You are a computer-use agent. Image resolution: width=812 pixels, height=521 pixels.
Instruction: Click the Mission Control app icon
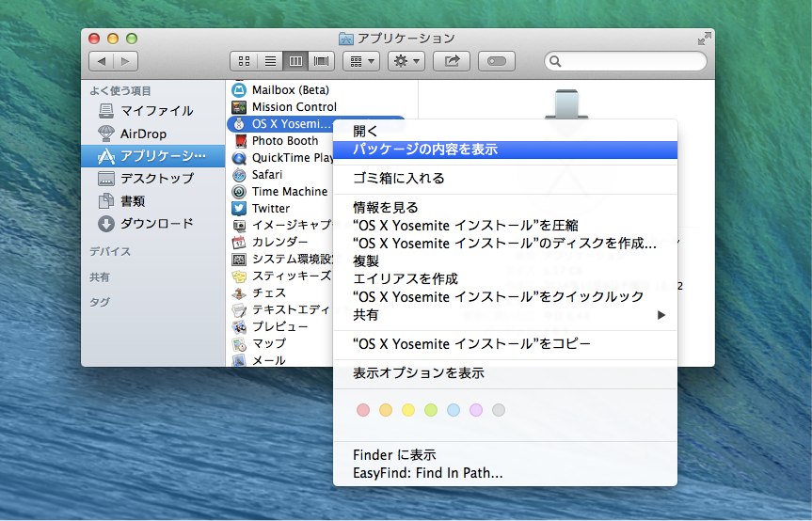[x=239, y=107]
